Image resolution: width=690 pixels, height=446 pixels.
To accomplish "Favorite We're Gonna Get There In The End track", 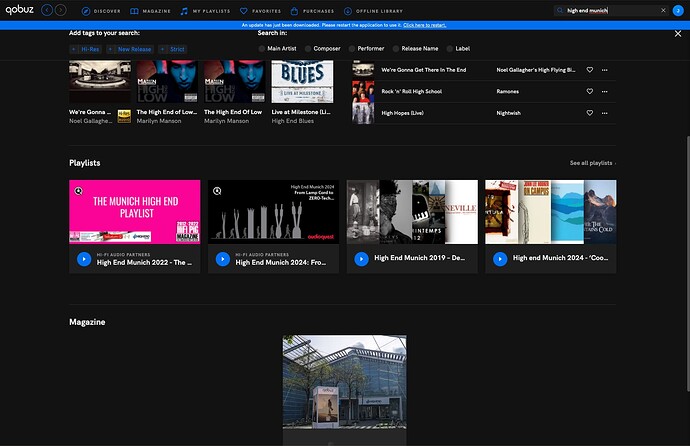I will (x=590, y=69).
